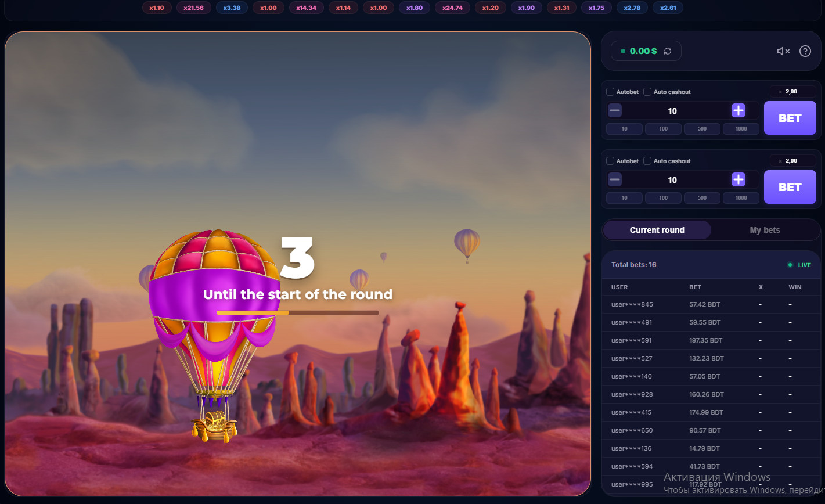Viewport: 825px width, 504px height.
Task: Click the countdown progress bar
Action: (298, 312)
